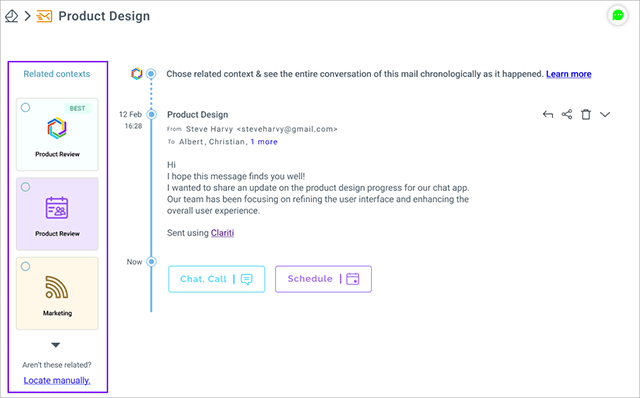640x398 pixels.
Task: Delete the email with the trash icon
Action: (x=586, y=114)
